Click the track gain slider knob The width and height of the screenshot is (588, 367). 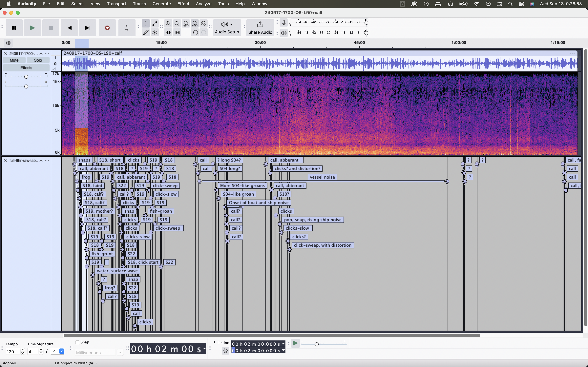[26, 77]
